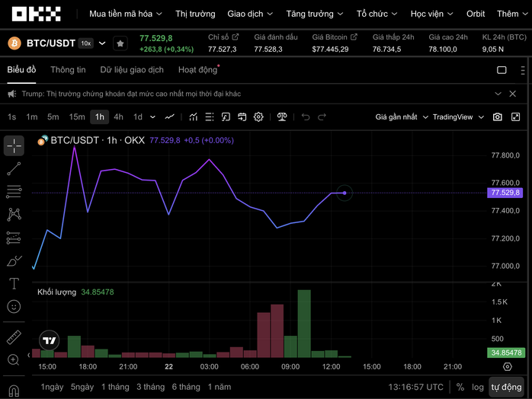Open the Học viện menu
Image resolution: width=532 pixels, height=399 pixels.
(x=431, y=14)
